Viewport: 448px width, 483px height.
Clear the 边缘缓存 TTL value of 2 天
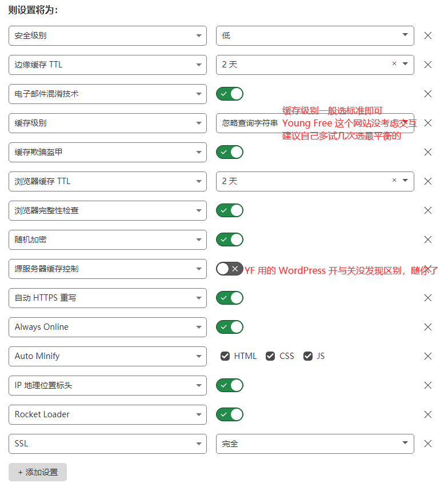coord(394,63)
